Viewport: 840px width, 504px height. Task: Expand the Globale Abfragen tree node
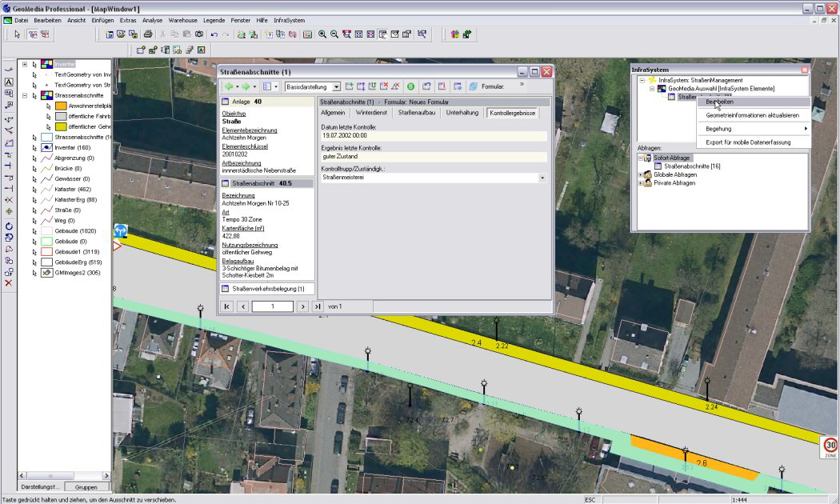point(640,174)
